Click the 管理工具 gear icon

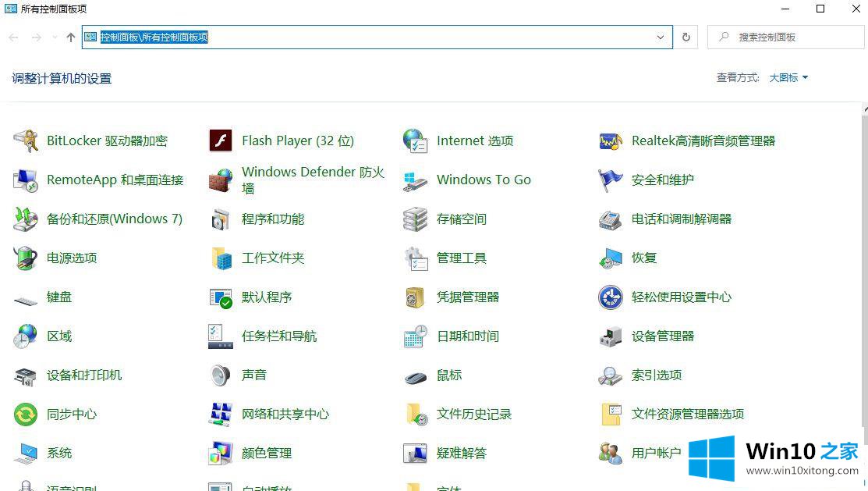pos(416,258)
